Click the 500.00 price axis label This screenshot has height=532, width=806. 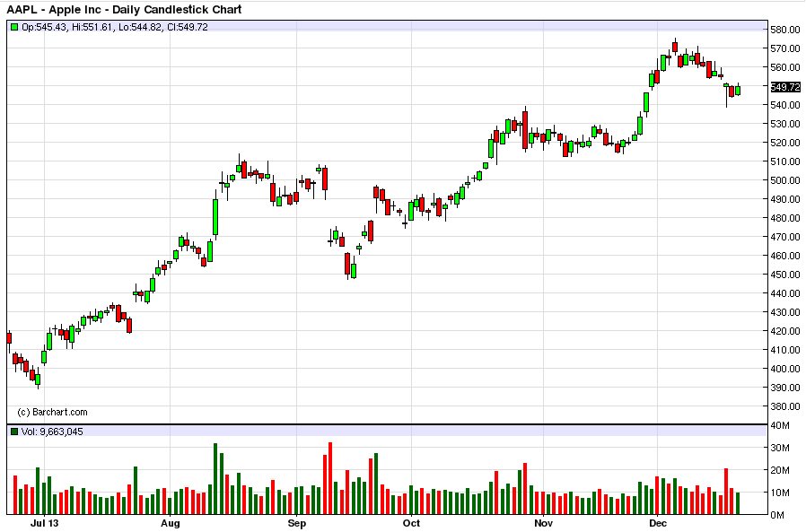[785, 180]
